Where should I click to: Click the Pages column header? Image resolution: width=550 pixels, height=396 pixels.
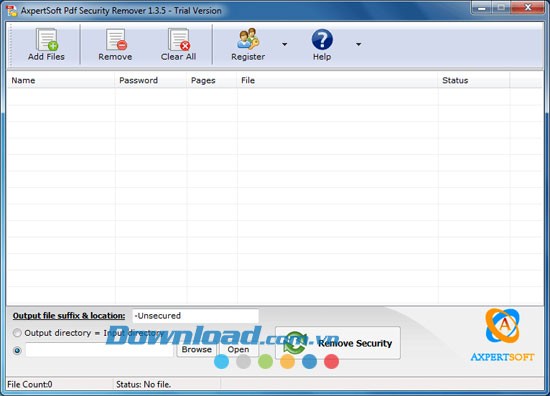212,80
